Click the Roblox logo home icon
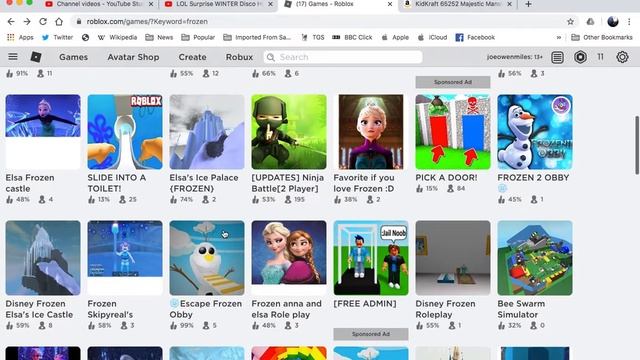 tap(36, 57)
